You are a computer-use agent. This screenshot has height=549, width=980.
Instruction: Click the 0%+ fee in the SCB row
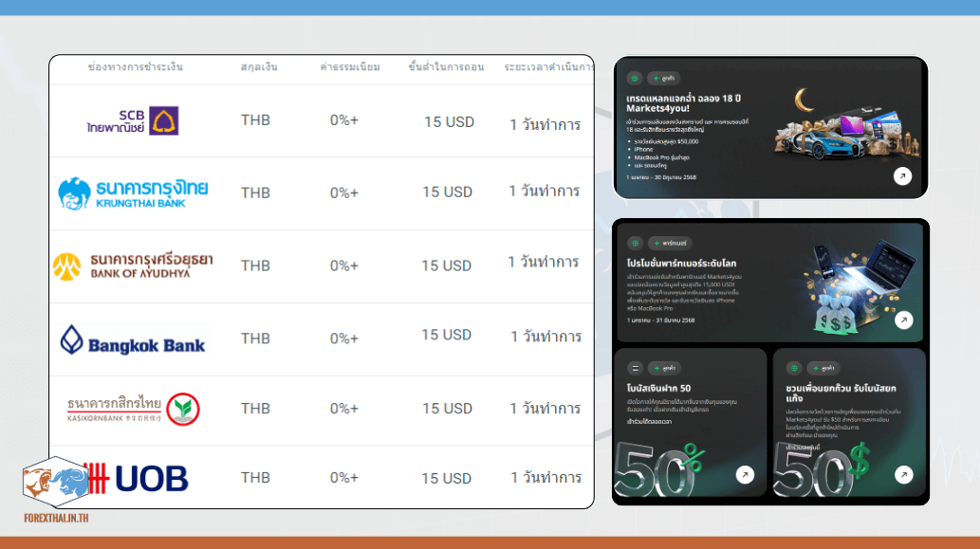(344, 119)
